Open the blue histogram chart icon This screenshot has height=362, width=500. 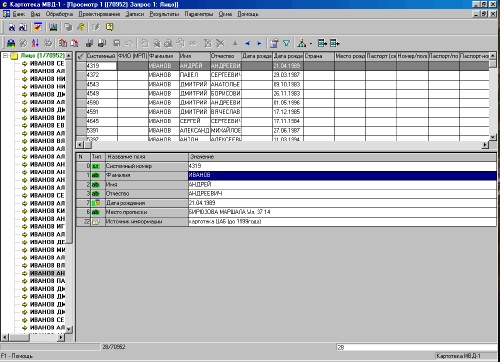53,27
